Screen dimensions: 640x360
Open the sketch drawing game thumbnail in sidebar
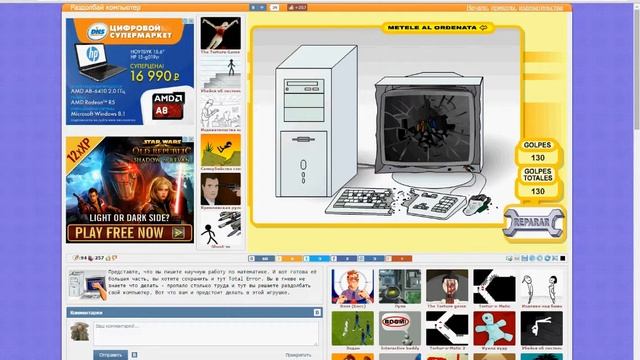point(220,111)
